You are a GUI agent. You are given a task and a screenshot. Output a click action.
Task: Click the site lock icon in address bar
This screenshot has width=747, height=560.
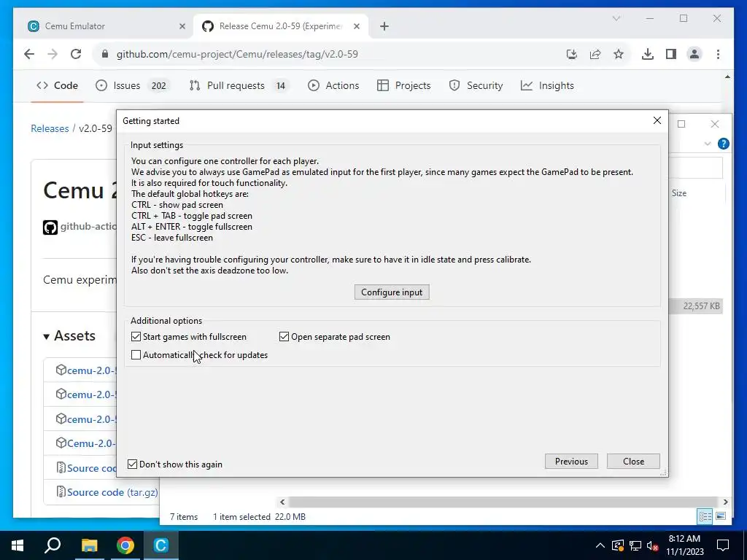pyautogui.click(x=105, y=54)
